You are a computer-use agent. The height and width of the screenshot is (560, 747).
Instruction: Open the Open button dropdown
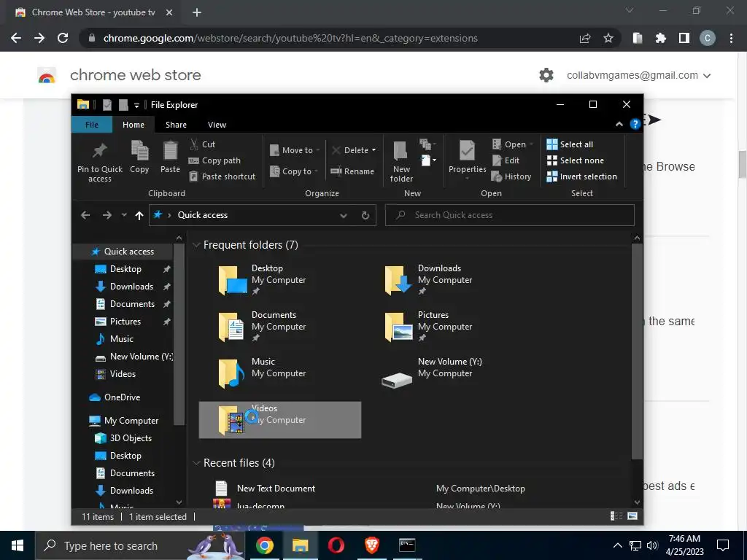[x=531, y=144]
